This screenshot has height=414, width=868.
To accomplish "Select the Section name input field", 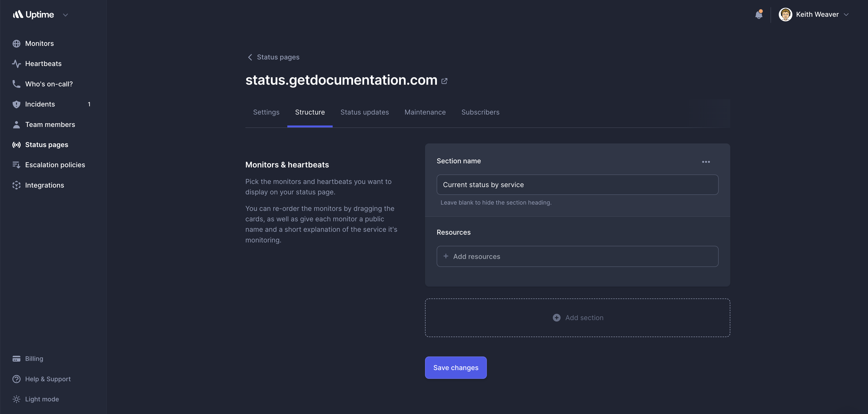I will (x=577, y=184).
